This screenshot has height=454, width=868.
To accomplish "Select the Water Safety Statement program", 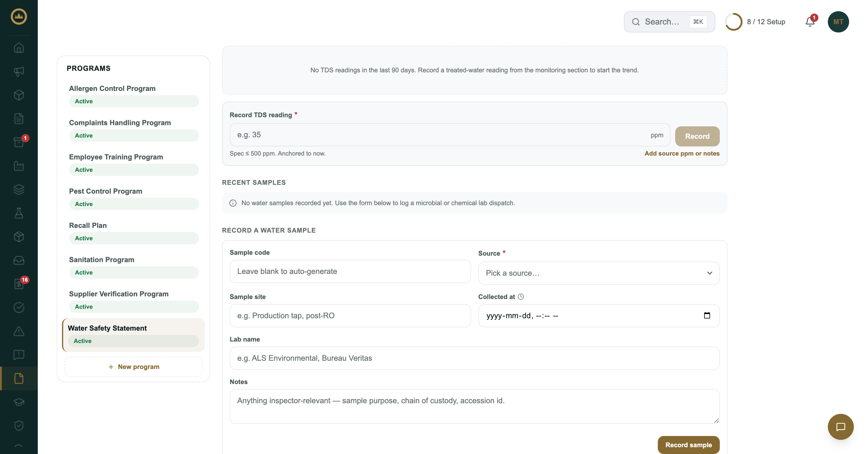I will point(134,335).
